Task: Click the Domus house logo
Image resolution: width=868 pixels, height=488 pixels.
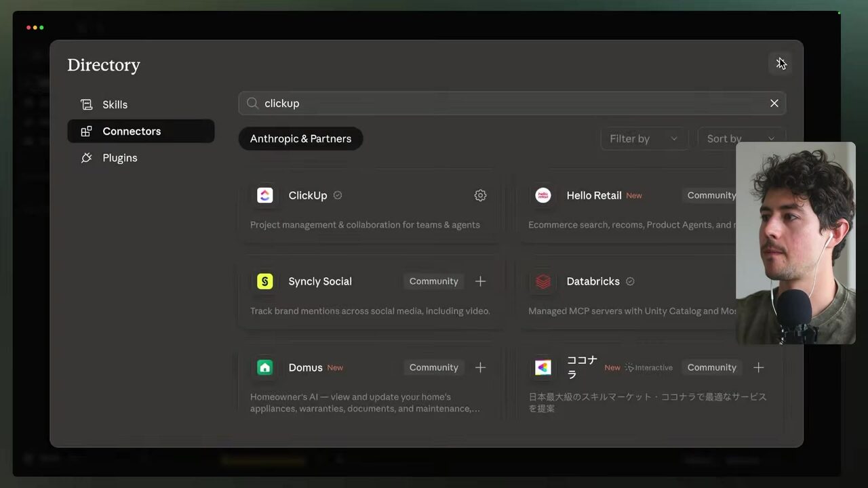Action: (x=264, y=367)
